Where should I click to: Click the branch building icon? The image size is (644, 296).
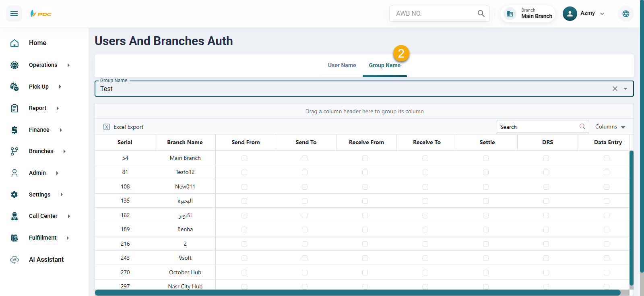[x=510, y=14]
